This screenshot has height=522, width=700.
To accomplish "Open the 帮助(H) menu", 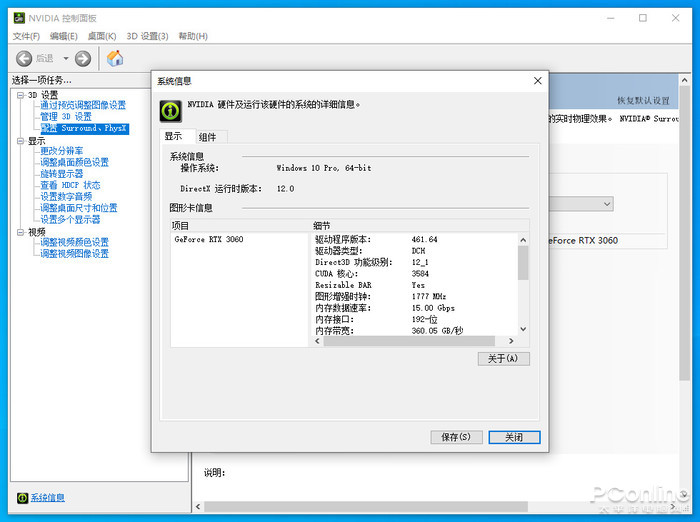I will (193, 36).
